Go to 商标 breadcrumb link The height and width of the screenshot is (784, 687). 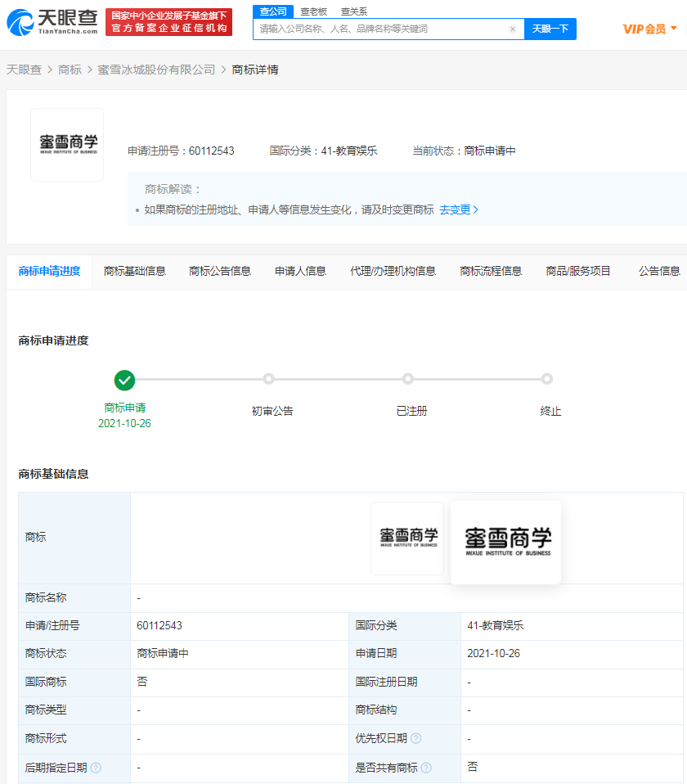pyautogui.click(x=70, y=70)
